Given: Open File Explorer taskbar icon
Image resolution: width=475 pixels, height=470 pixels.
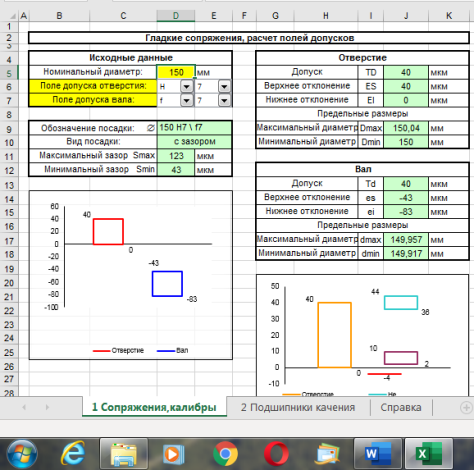Looking at the screenshot, I should coord(124,454).
